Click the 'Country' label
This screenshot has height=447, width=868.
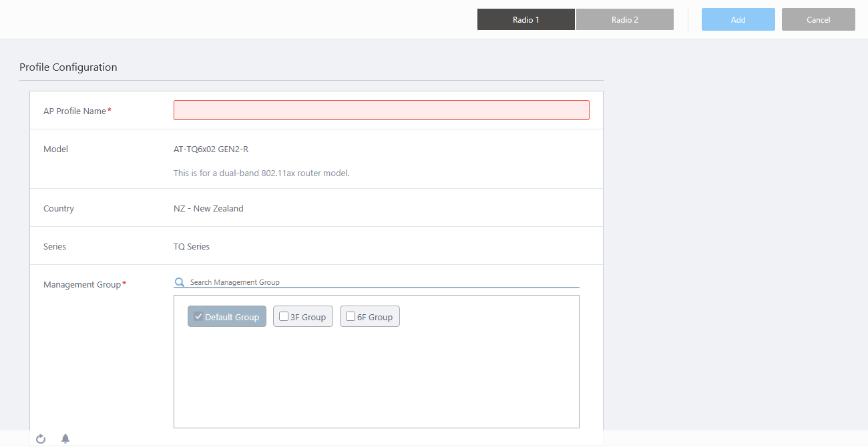click(59, 208)
